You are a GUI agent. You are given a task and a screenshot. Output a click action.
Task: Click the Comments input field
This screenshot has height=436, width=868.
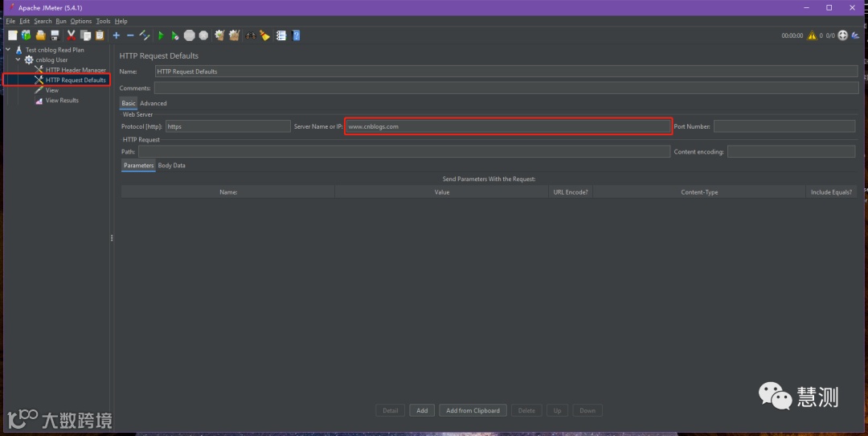point(506,88)
